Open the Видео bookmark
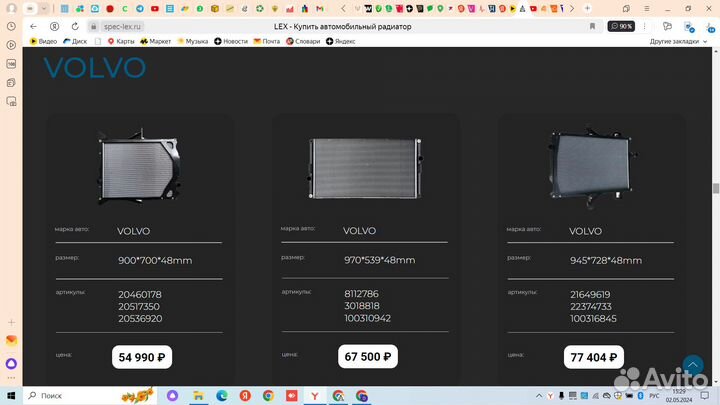Viewport: 720px width, 405px height. (44, 41)
